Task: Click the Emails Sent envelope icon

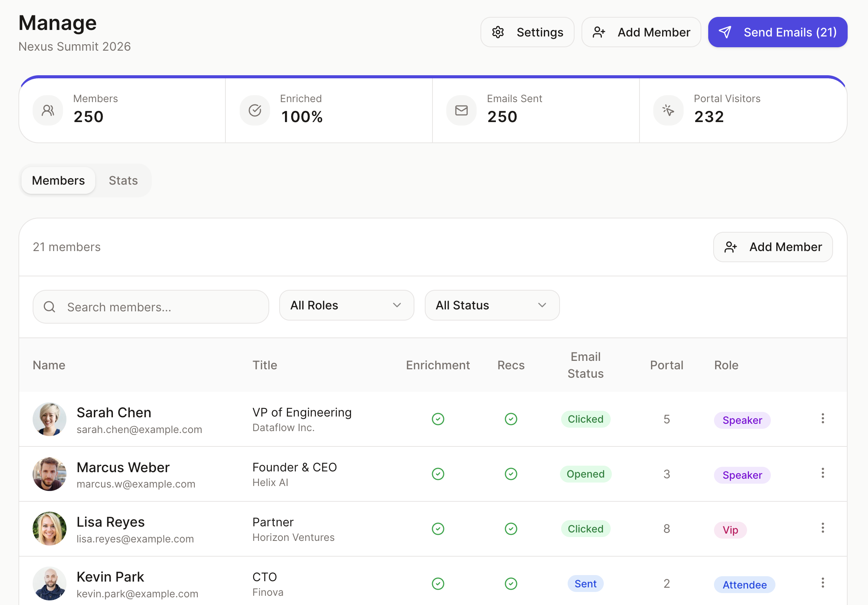Action: 461,110
